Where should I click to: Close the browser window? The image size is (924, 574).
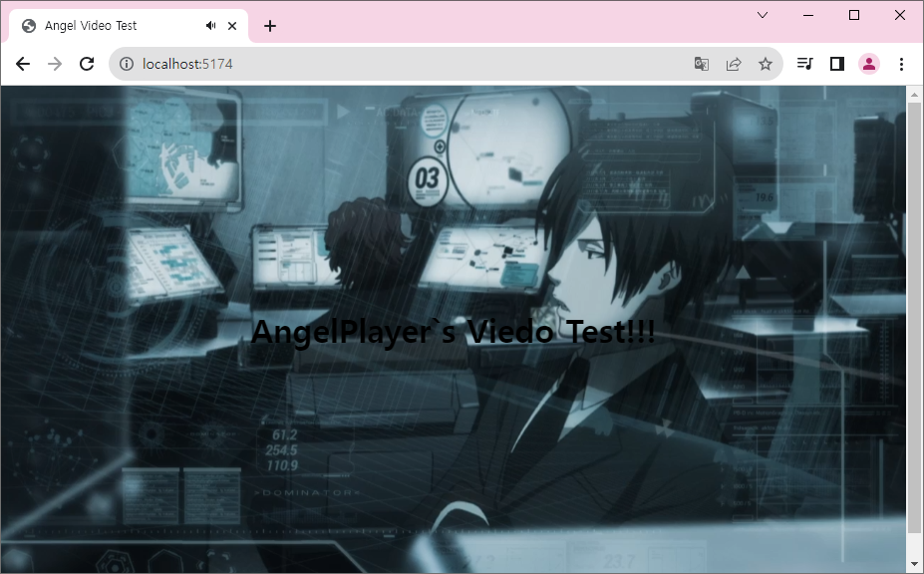[900, 15]
